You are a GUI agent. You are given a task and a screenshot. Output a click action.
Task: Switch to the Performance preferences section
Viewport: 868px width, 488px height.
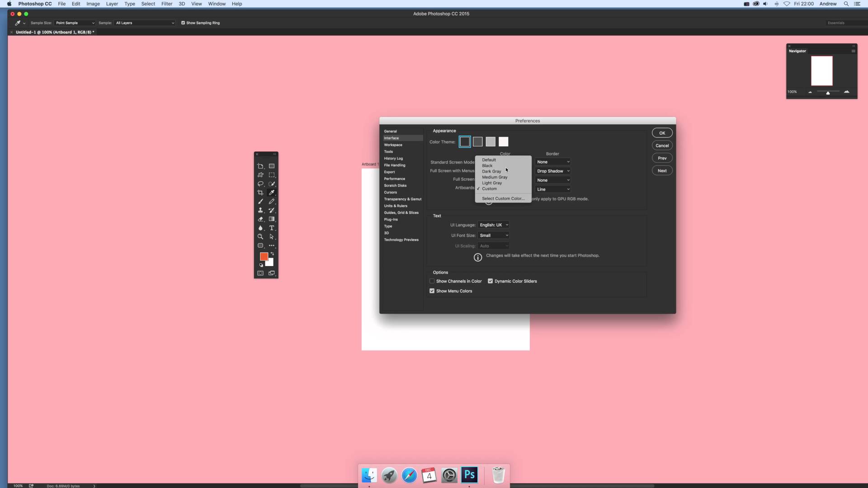click(x=394, y=178)
